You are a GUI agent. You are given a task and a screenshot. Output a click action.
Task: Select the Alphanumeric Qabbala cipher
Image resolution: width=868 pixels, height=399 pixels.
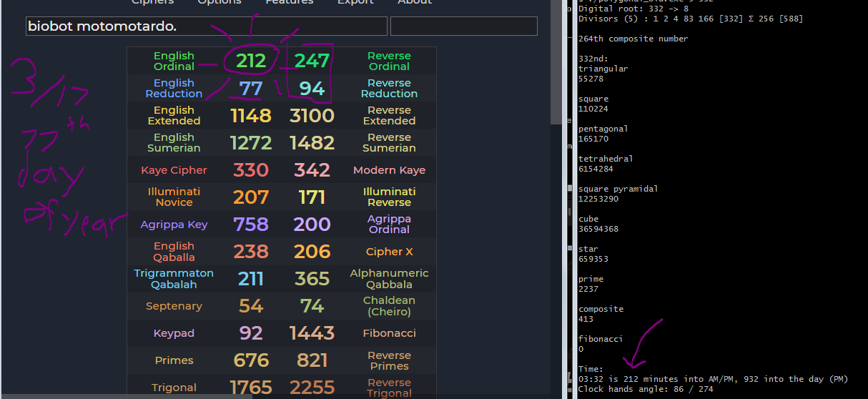click(389, 278)
